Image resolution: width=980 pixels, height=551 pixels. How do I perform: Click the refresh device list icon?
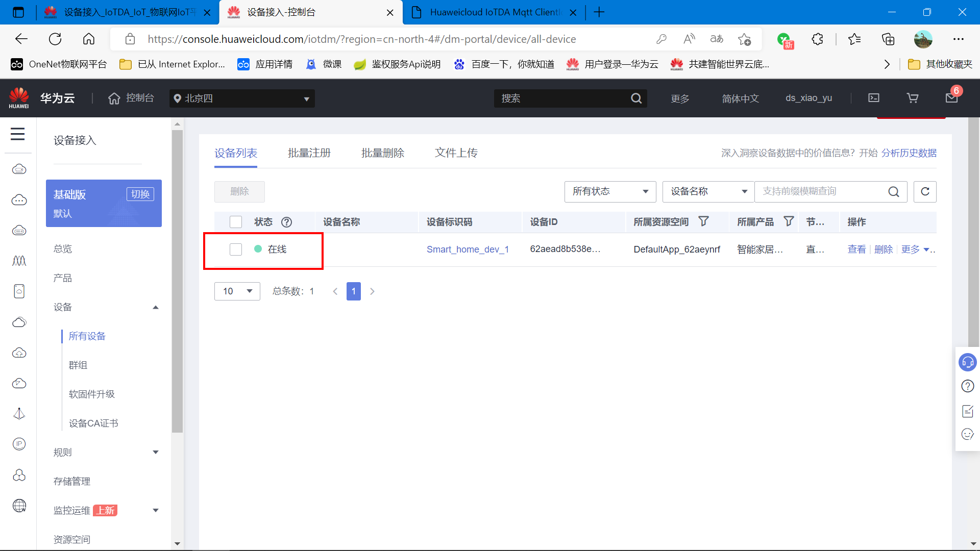click(x=924, y=191)
